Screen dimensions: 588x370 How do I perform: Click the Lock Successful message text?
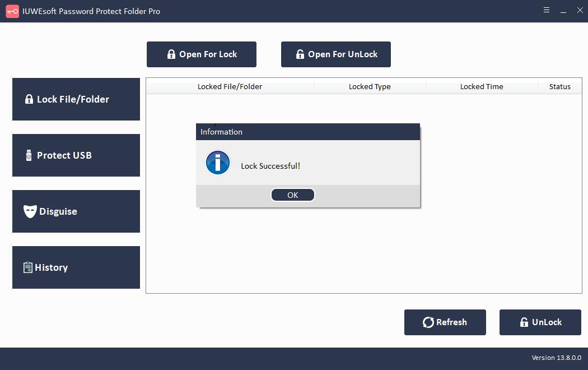(270, 166)
